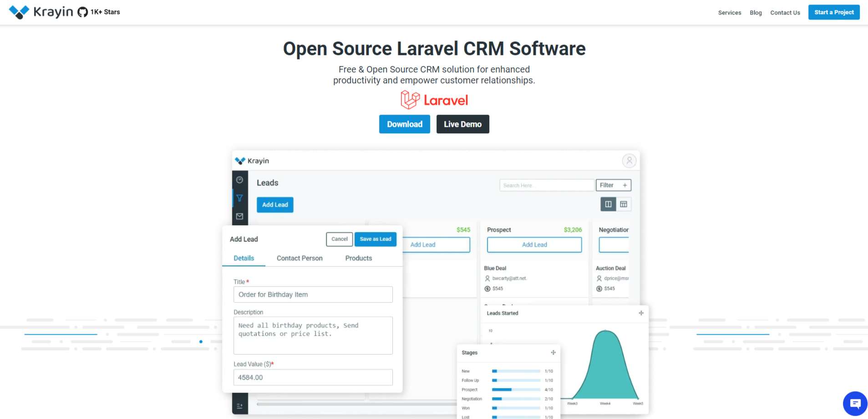Switch leads to Kanban board view icon
Image resolution: width=868 pixels, height=419 pixels.
click(608, 204)
